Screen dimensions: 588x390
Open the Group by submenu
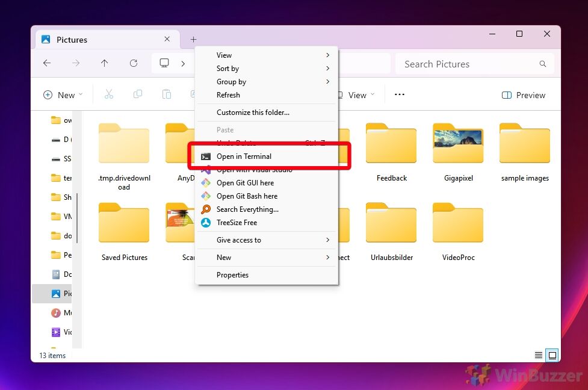coord(267,82)
